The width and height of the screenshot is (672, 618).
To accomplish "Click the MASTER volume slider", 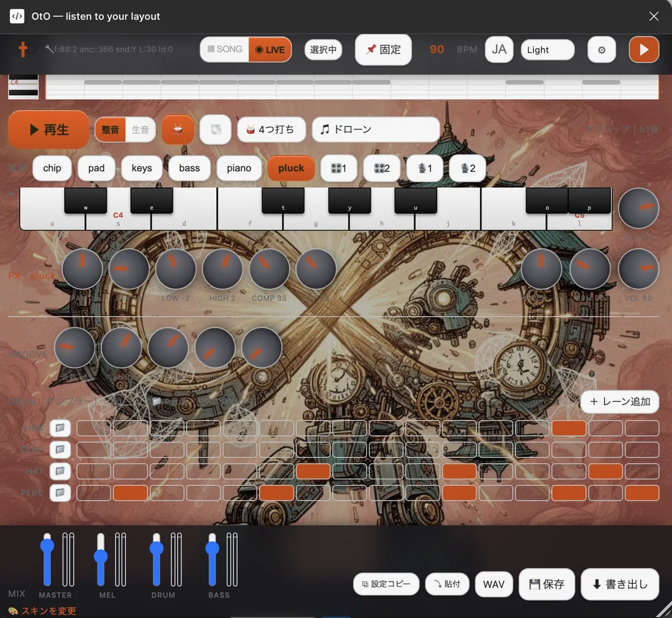I will click(47, 559).
